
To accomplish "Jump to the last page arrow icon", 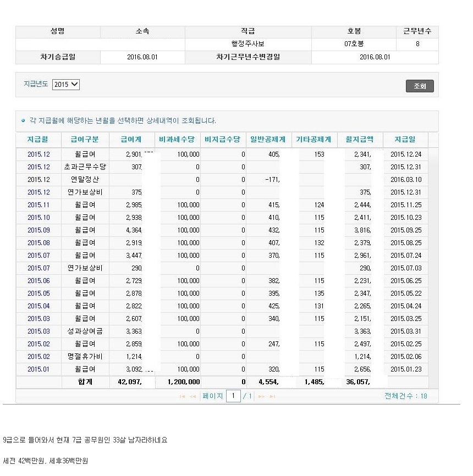I will [272, 396].
